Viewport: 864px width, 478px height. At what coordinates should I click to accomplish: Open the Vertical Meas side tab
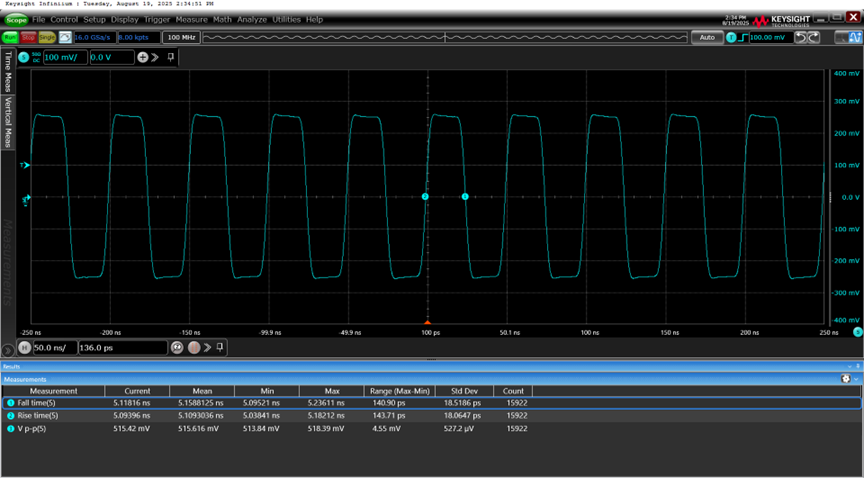[8, 122]
